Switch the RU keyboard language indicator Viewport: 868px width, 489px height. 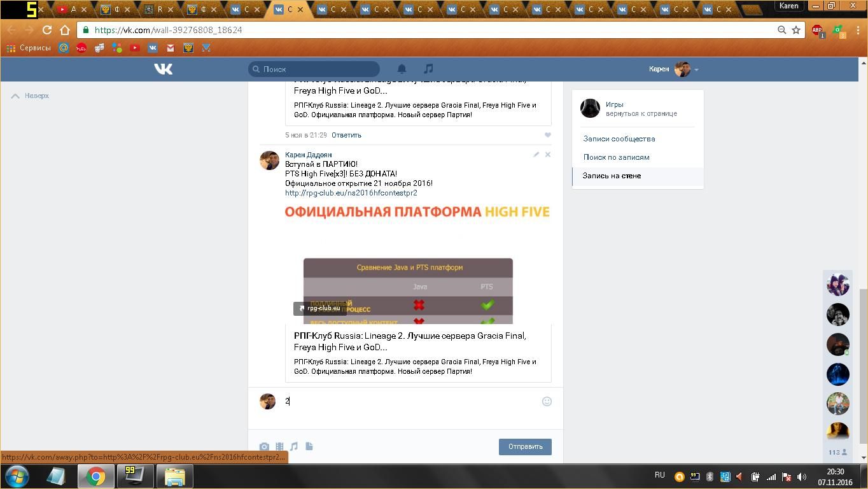(x=660, y=475)
